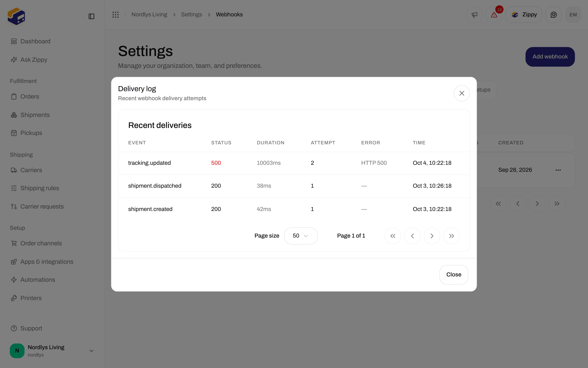Viewport: 588px width, 368px height.
Task: Go to Orders page
Action: click(x=52, y=97)
